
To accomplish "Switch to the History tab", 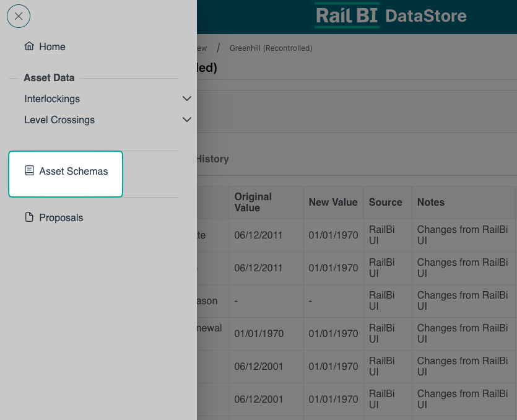I will (212, 159).
